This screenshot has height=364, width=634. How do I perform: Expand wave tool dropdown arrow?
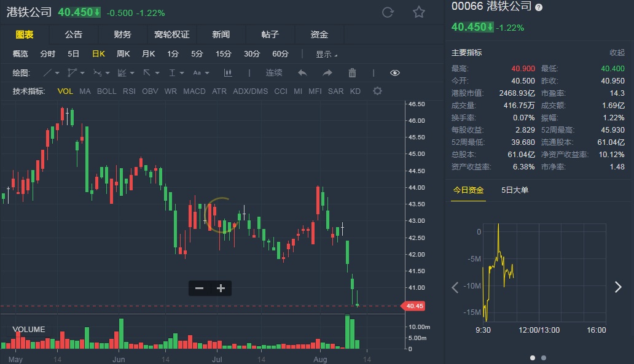pos(107,73)
